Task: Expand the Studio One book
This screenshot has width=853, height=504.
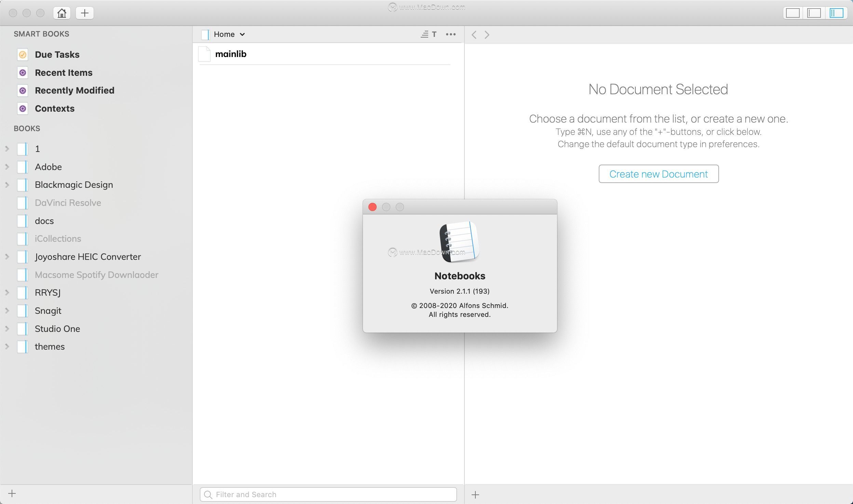Action: pos(7,329)
